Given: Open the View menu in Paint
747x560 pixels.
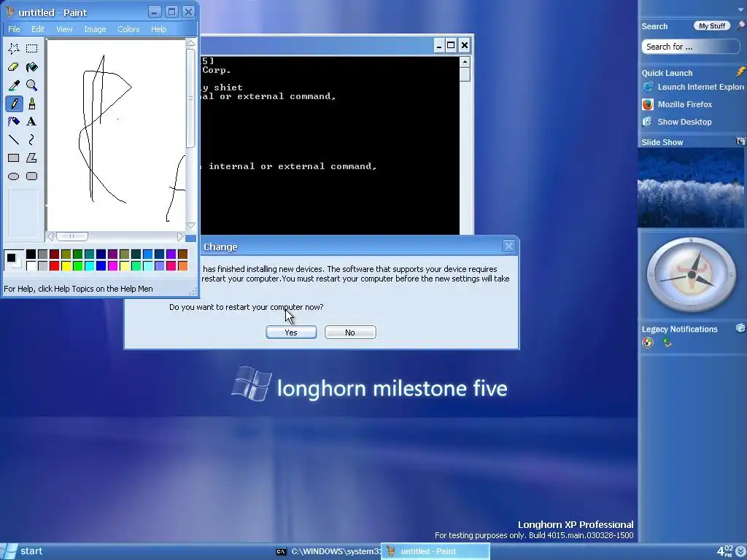Looking at the screenshot, I should [x=64, y=29].
